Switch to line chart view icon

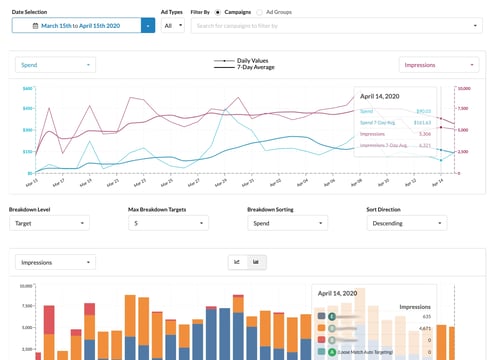tap(237, 262)
